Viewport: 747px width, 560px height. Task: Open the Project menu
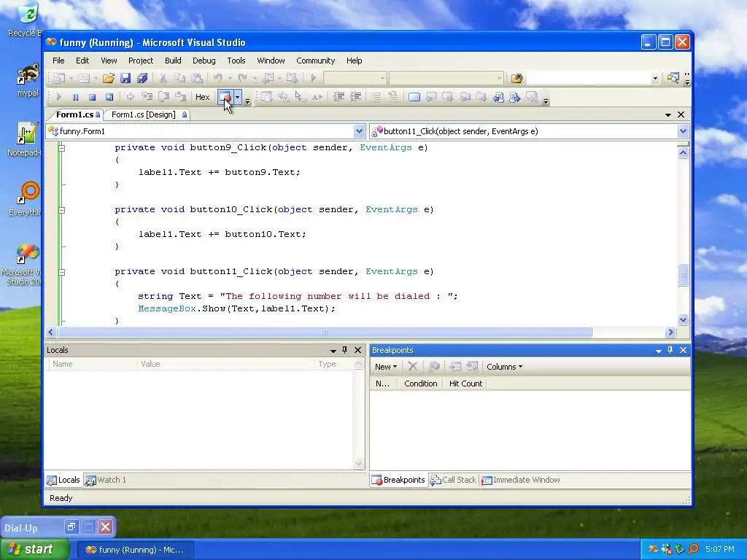[141, 61]
